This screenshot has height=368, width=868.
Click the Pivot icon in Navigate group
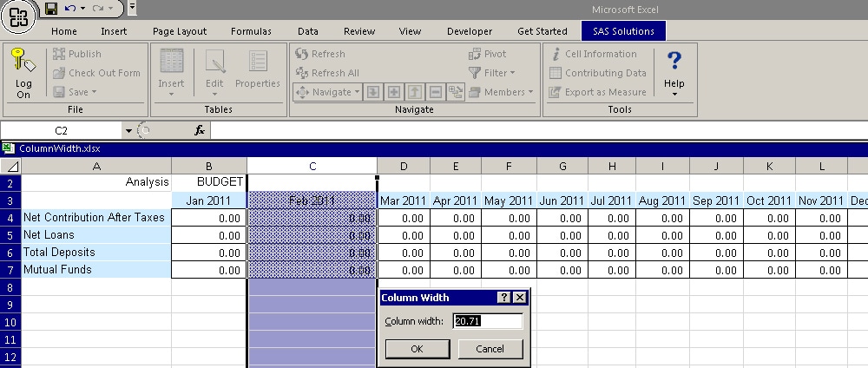pyautogui.click(x=475, y=54)
